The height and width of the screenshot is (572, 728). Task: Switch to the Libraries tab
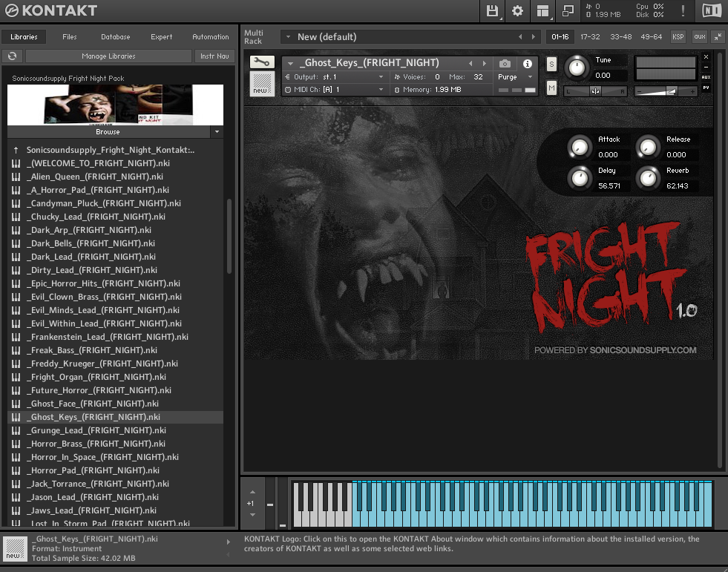click(x=24, y=36)
